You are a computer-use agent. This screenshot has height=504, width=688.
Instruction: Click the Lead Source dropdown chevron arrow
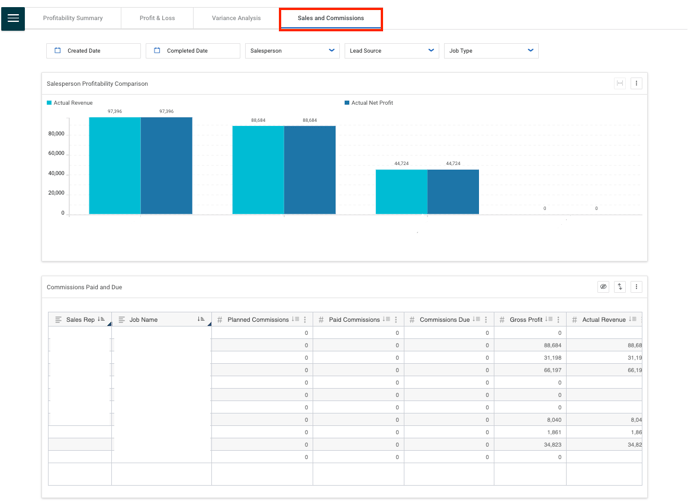pyautogui.click(x=431, y=50)
